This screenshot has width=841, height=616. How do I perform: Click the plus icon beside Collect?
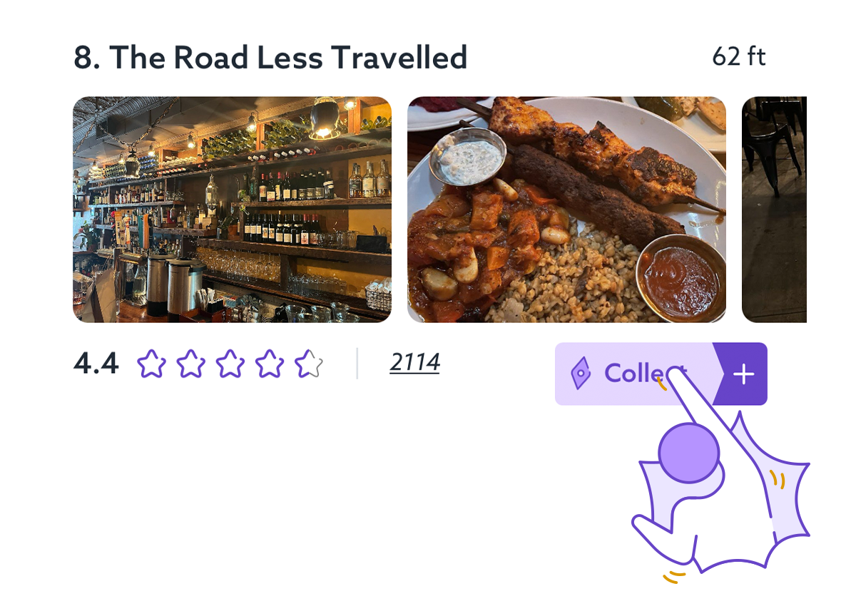tap(743, 374)
